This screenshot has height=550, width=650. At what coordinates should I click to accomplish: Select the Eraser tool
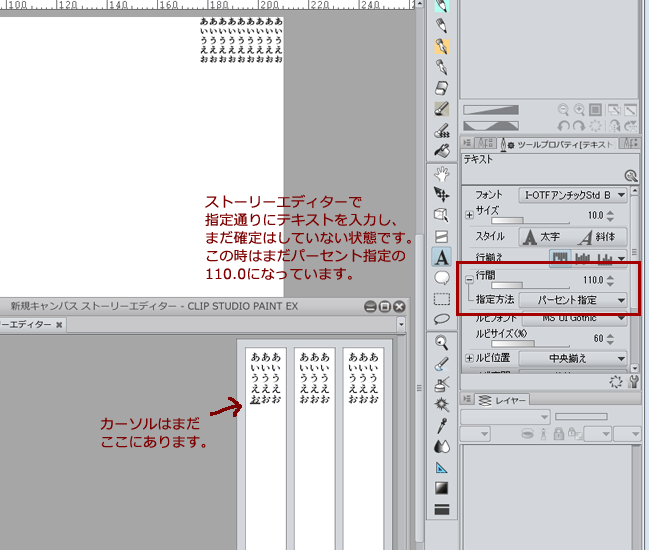(441, 88)
